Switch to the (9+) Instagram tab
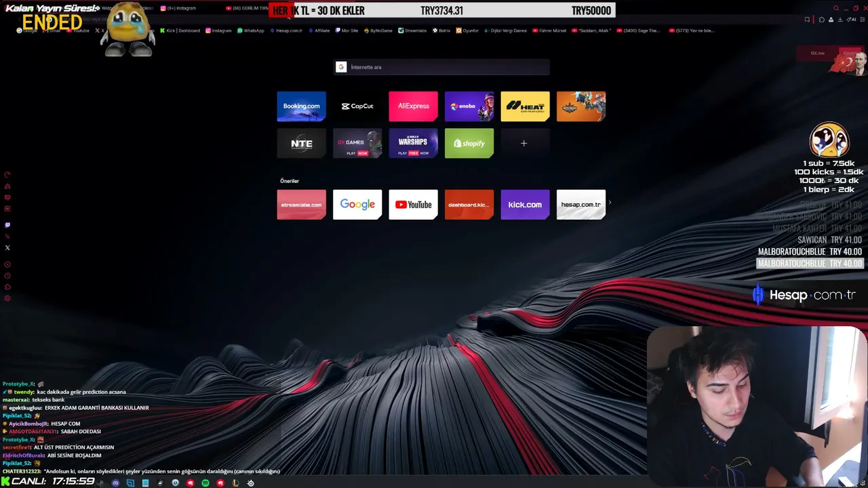This screenshot has height=488, width=868. pyautogui.click(x=178, y=8)
